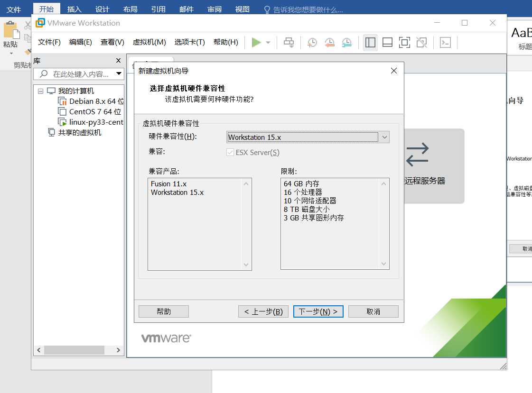Viewport: 532px width, 393px height.
Task: Select Workstation 15.x in compatible products list
Action: 177,192
